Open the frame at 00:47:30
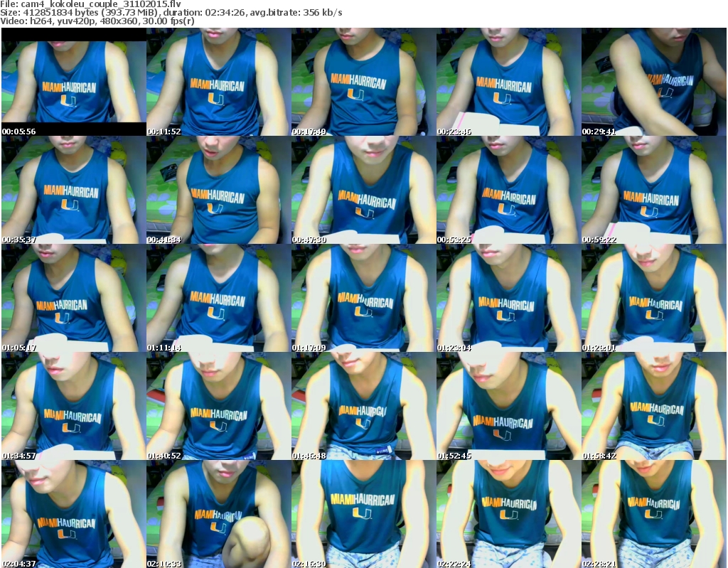This screenshot has width=728, height=568. click(x=363, y=190)
